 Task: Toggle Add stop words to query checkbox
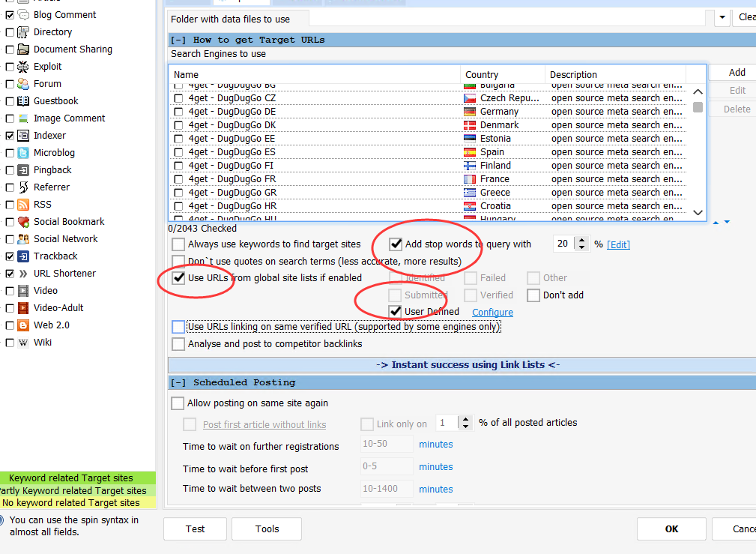(396, 244)
